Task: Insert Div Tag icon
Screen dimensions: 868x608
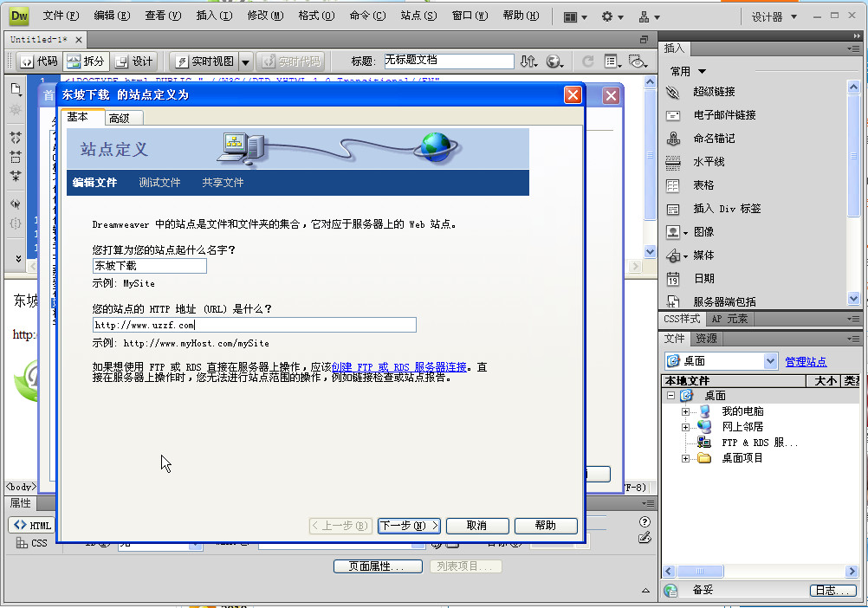Action: [x=673, y=209]
